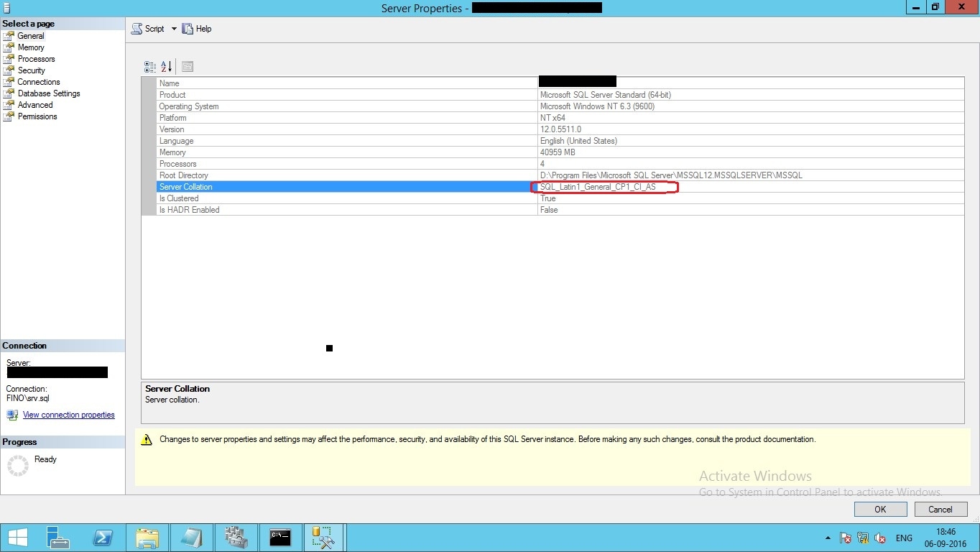This screenshot has width=980, height=552.
Task: Click the 'NT x64' platform value
Action: [x=553, y=118]
